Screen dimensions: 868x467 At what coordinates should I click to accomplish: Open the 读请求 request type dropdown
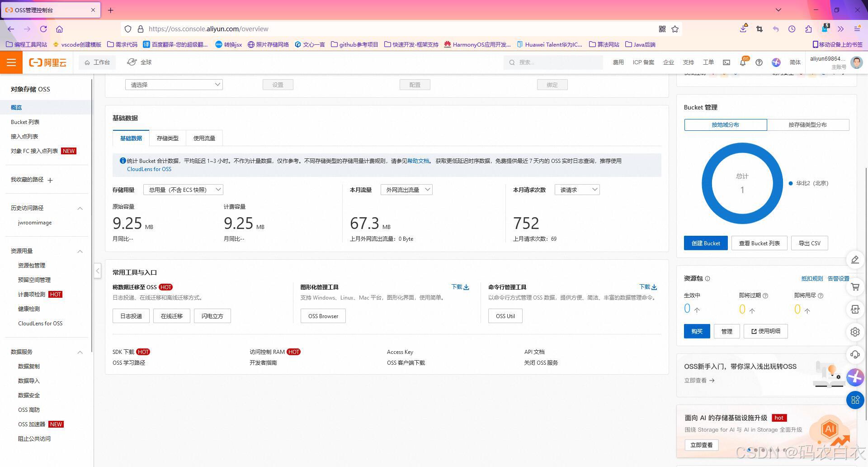[x=577, y=190]
